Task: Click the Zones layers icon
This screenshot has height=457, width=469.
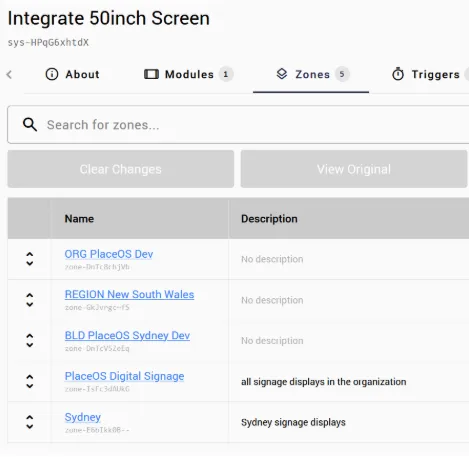Action: tap(282, 74)
